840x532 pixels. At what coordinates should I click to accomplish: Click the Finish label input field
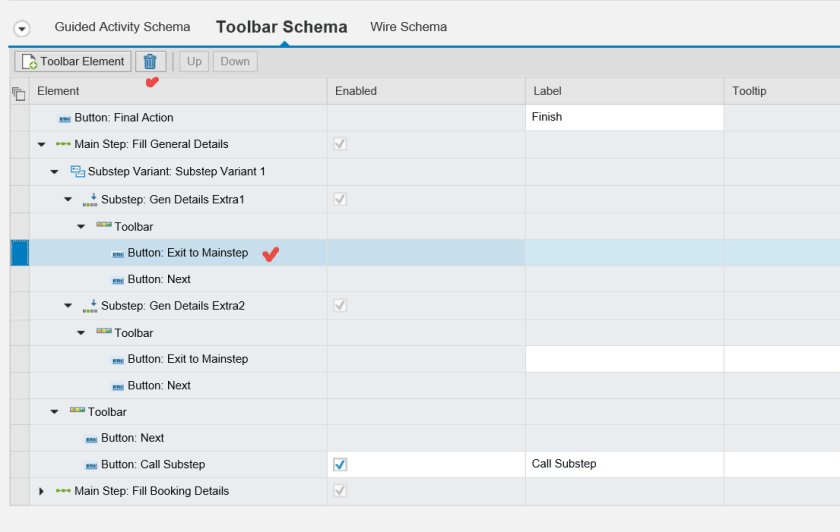624,118
